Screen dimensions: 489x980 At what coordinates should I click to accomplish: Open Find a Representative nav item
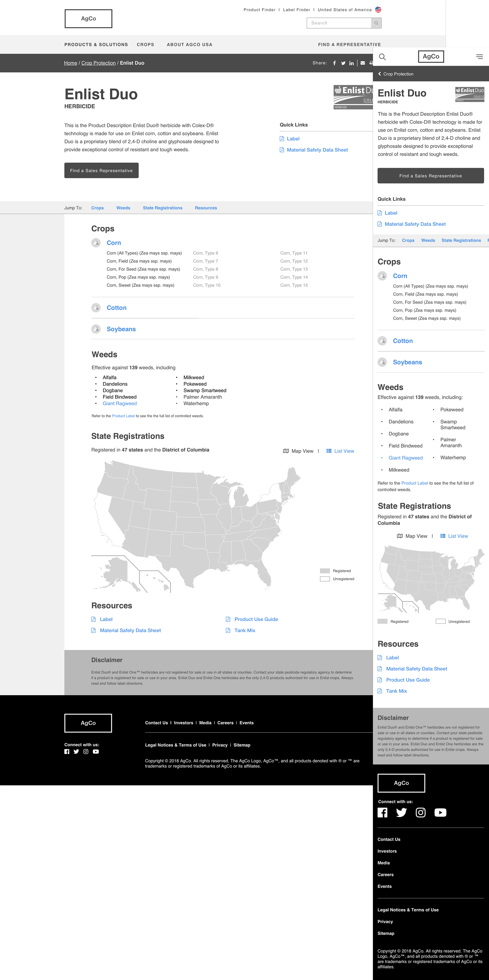pyautogui.click(x=349, y=45)
